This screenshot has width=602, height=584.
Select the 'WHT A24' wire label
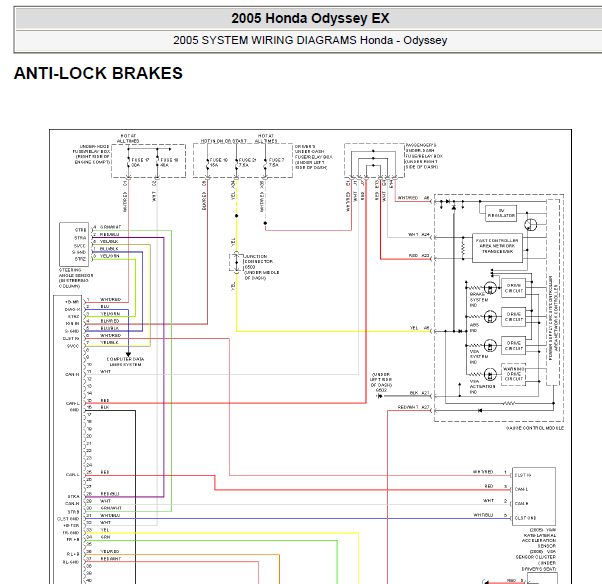coord(418,234)
